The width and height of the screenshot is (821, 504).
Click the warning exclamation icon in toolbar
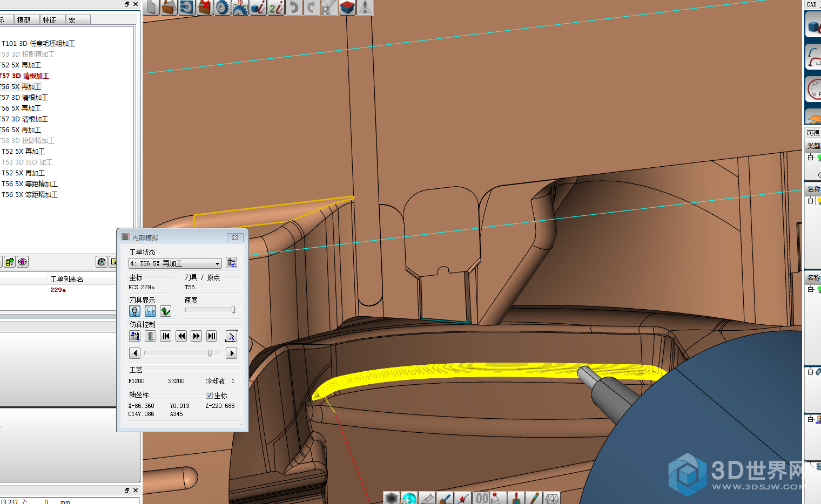pyautogui.click(x=365, y=7)
